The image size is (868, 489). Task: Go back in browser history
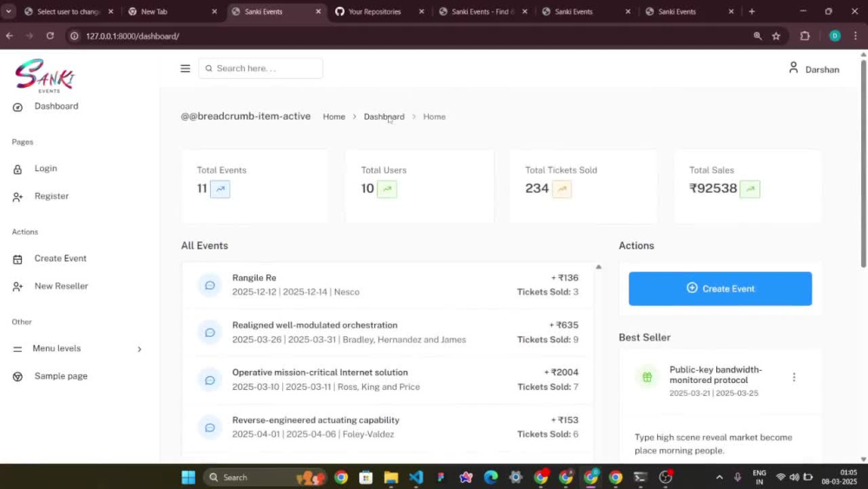pos(10,36)
